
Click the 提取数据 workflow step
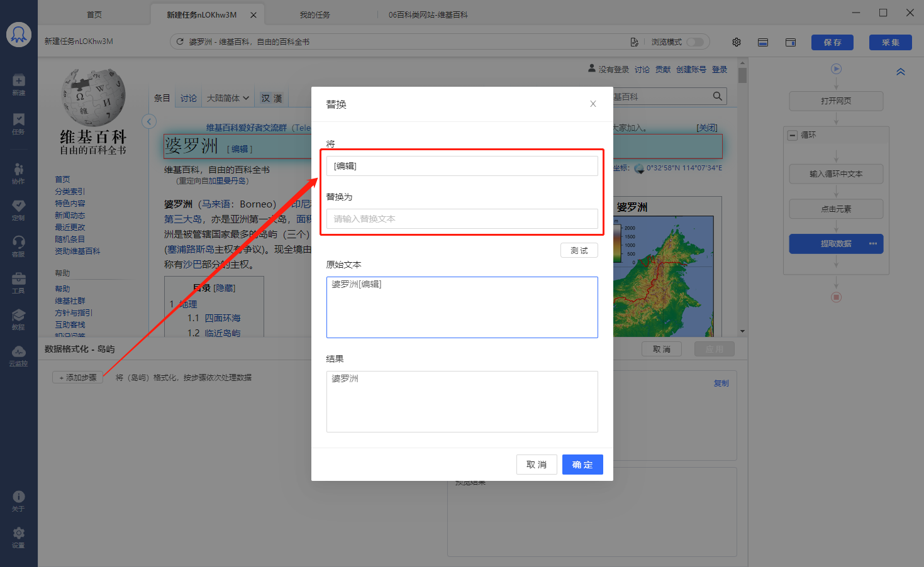tap(836, 244)
